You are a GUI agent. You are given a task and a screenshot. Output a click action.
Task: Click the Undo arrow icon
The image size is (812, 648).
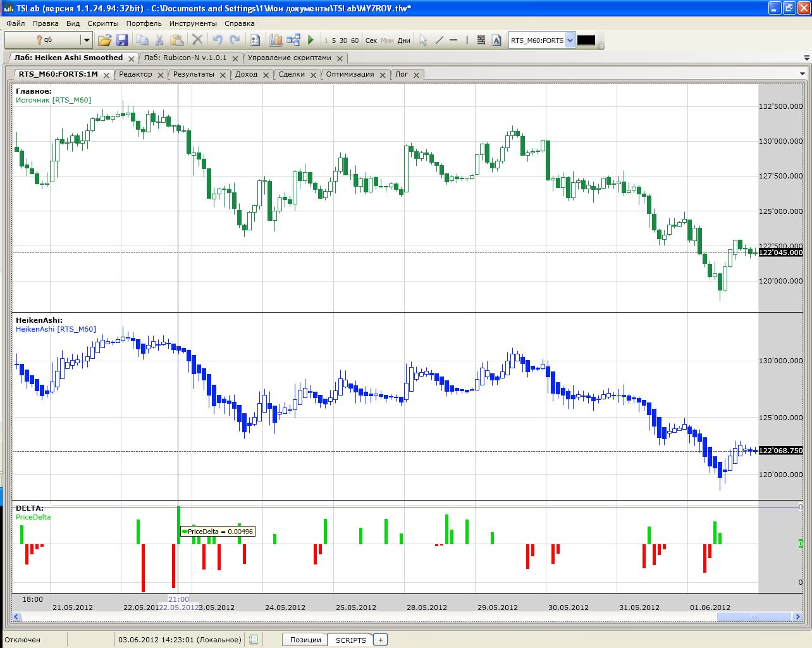[218, 40]
